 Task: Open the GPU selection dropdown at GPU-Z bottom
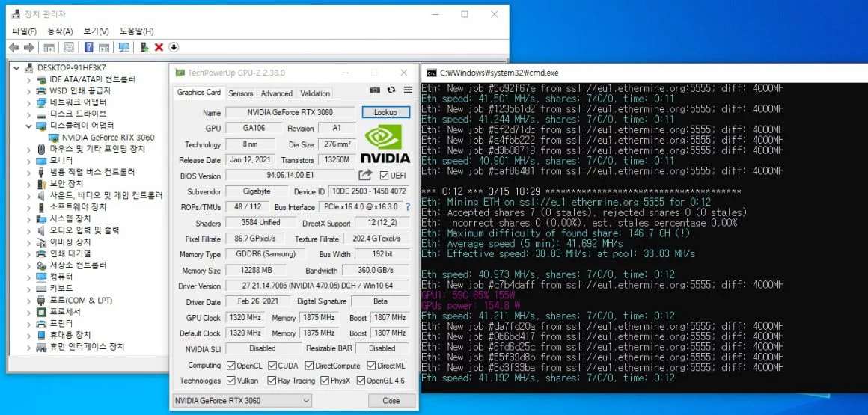coord(242,401)
